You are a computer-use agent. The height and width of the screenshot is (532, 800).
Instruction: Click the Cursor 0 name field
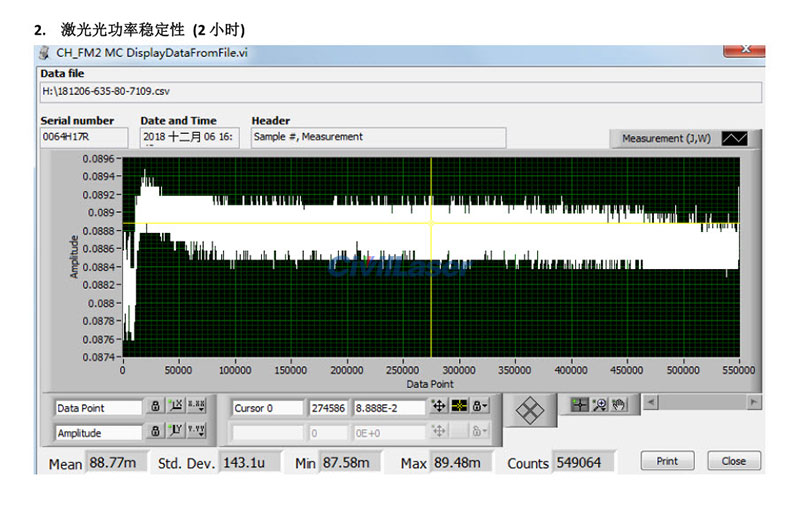[266, 408]
